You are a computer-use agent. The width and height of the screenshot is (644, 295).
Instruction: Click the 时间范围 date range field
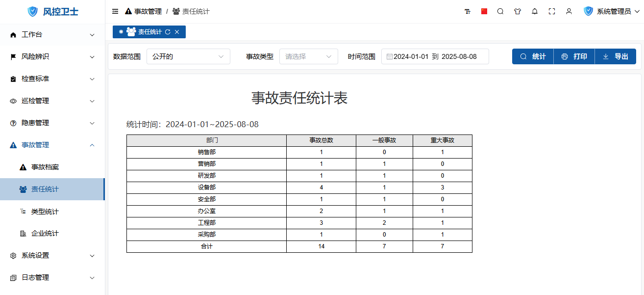(x=435, y=56)
